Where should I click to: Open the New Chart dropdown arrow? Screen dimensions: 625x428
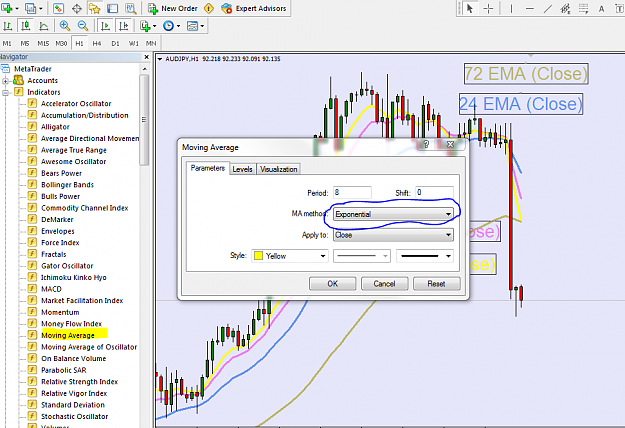click(17, 8)
